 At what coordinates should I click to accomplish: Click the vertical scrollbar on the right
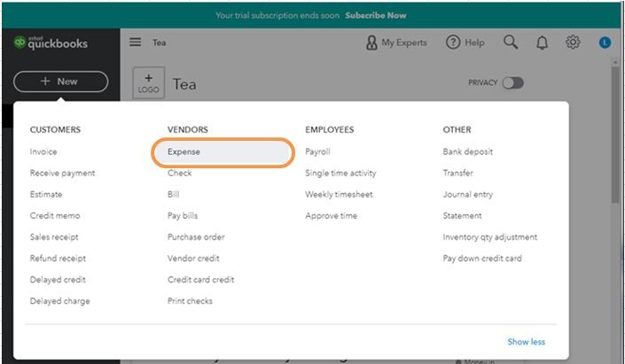point(615,136)
